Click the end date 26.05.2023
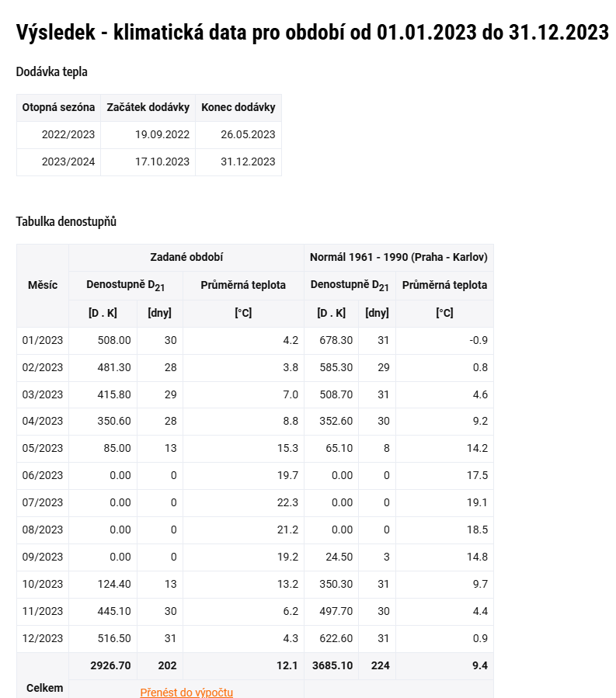 tap(248, 134)
